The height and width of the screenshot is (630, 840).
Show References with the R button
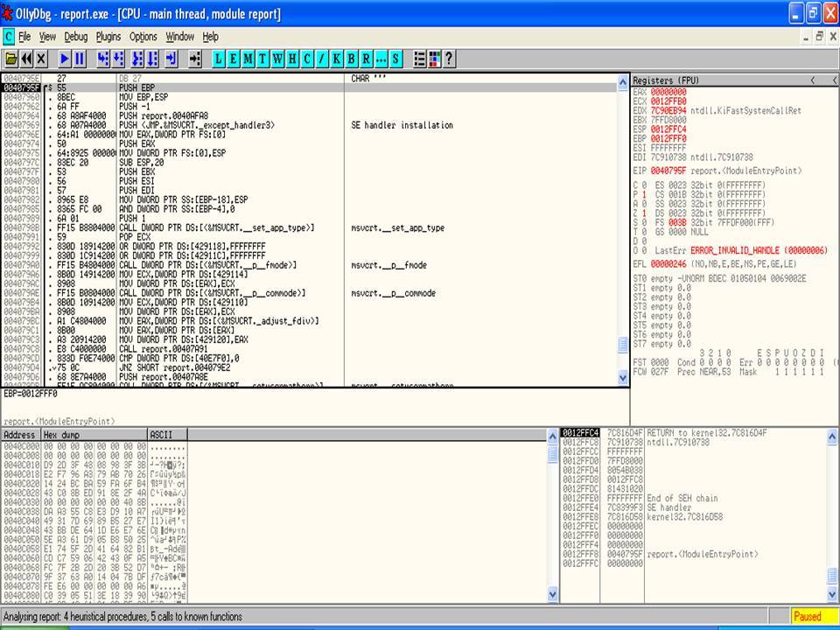[x=366, y=59]
